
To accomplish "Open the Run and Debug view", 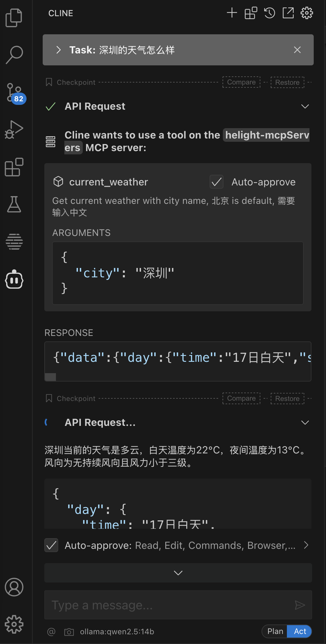I will (14, 130).
